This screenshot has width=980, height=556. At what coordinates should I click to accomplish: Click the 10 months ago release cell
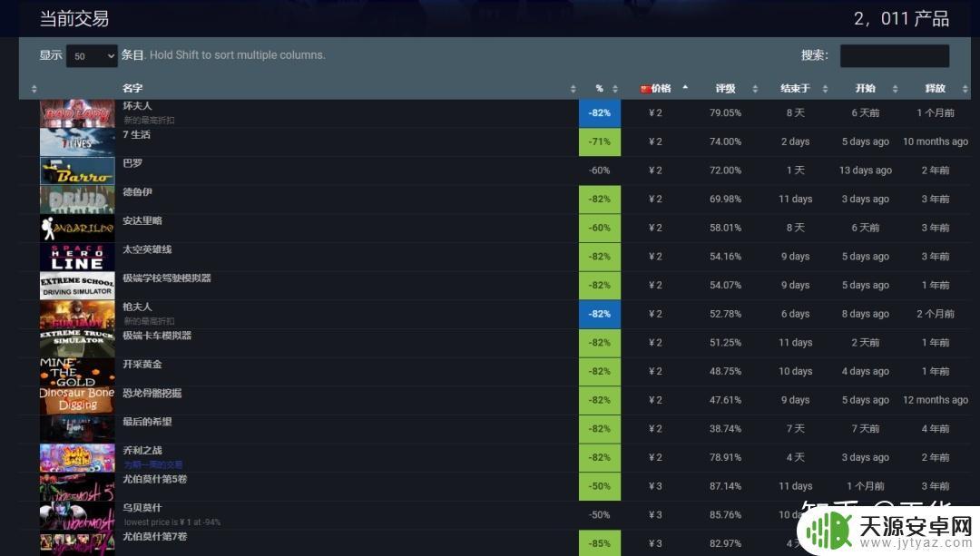935,142
